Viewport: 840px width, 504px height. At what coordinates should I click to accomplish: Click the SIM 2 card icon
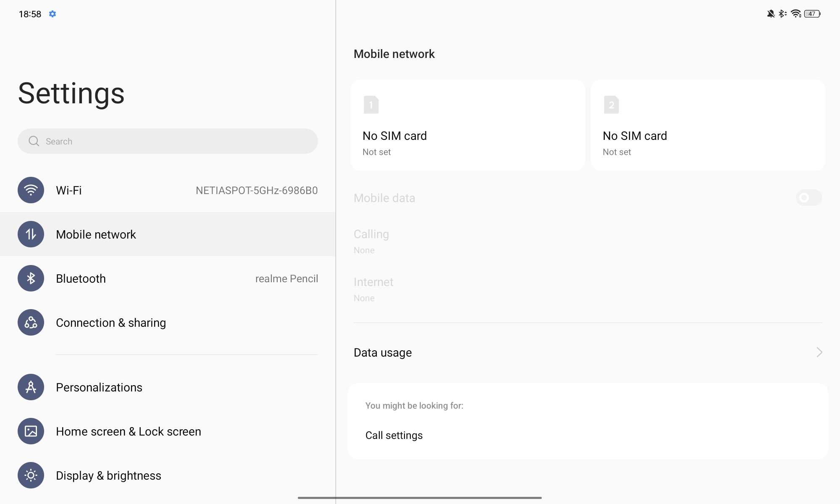tap(612, 105)
